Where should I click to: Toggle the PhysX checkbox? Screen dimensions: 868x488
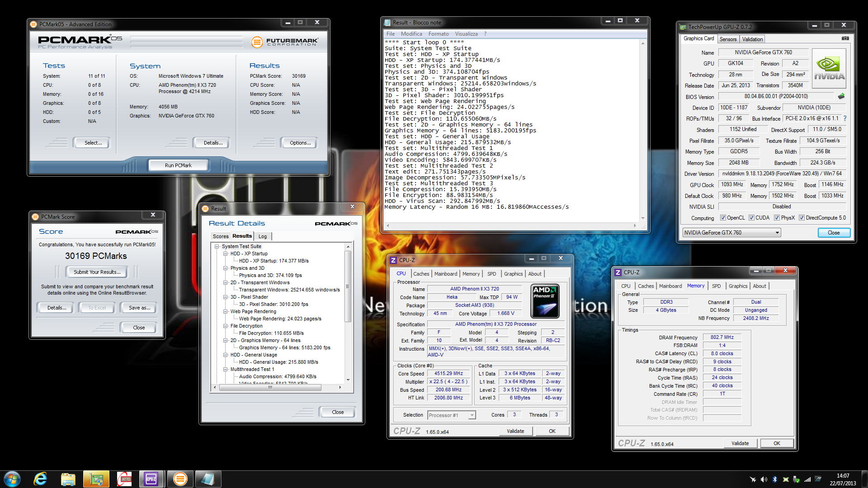click(x=777, y=218)
